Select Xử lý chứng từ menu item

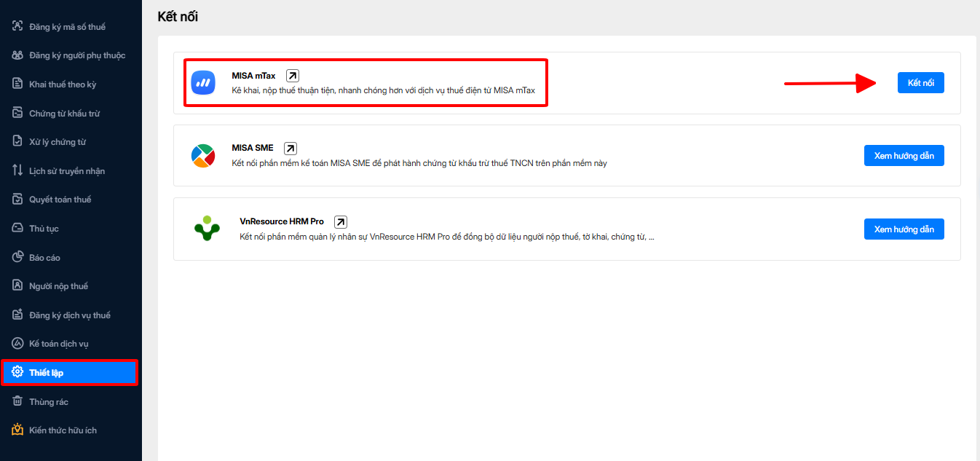coord(71,141)
